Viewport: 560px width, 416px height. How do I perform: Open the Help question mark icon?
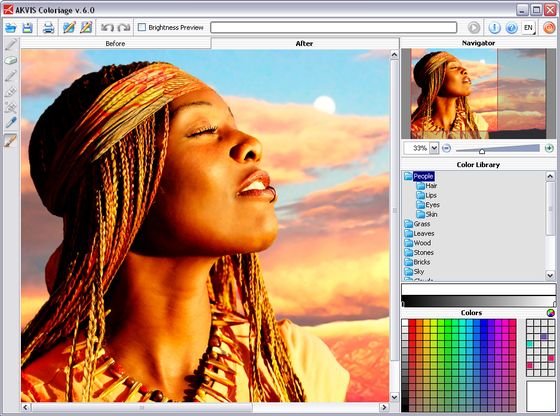[x=511, y=27]
